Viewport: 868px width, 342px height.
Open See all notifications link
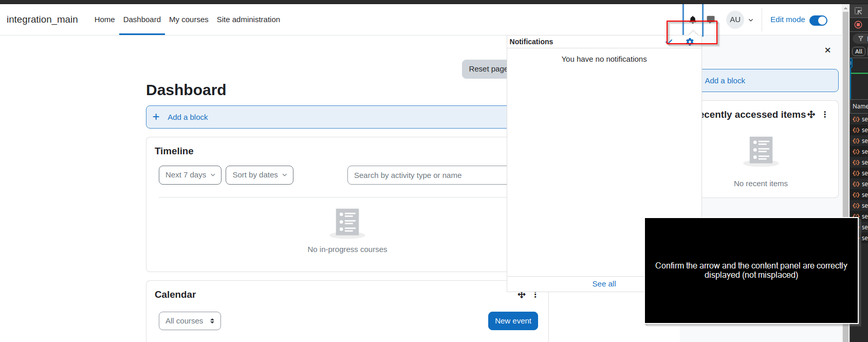coord(604,284)
